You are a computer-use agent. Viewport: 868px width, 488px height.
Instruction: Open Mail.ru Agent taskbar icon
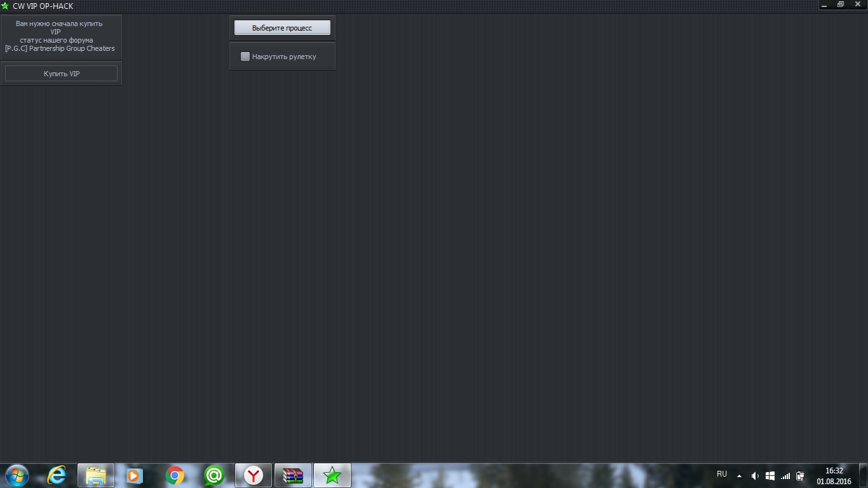[214, 475]
